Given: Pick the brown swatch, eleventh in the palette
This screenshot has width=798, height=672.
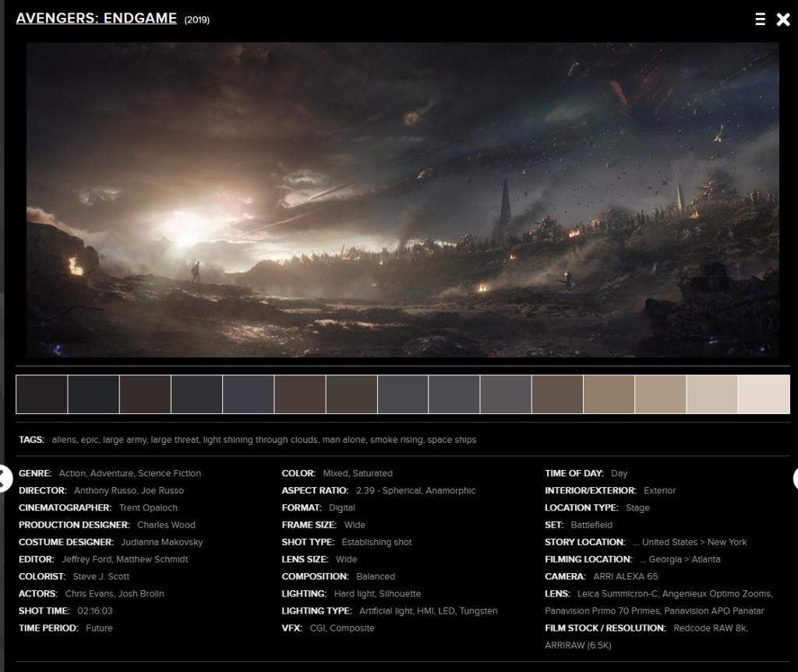Looking at the screenshot, I should click(557, 394).
